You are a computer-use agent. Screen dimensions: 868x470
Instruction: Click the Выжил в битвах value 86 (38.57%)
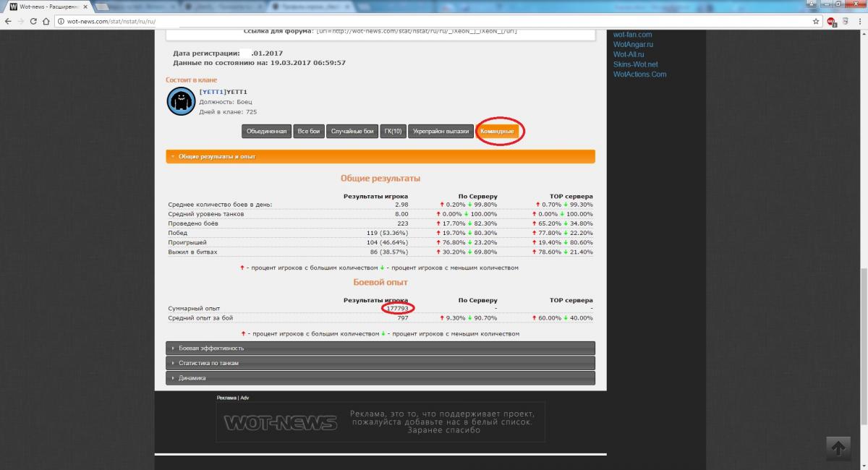390,252
